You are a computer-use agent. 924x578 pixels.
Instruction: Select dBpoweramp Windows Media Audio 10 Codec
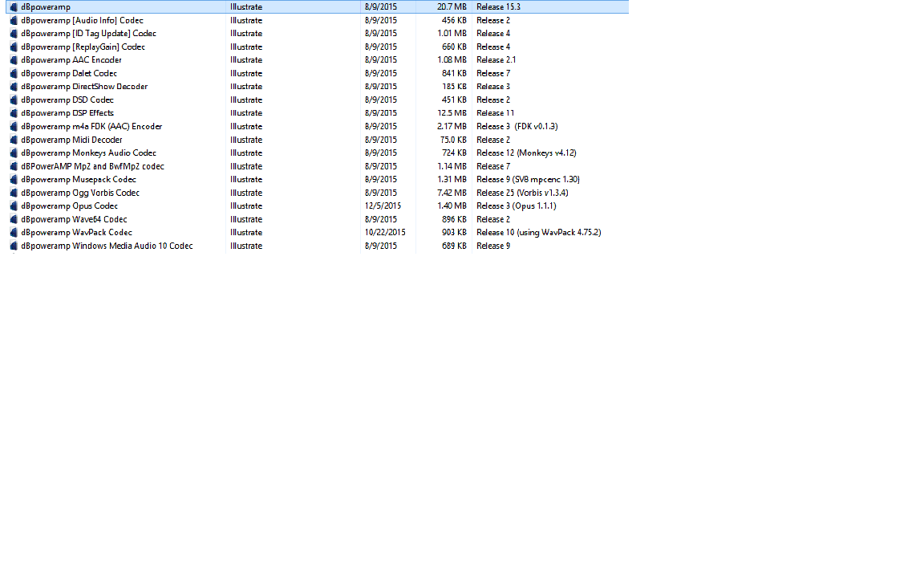click(107, 246)
